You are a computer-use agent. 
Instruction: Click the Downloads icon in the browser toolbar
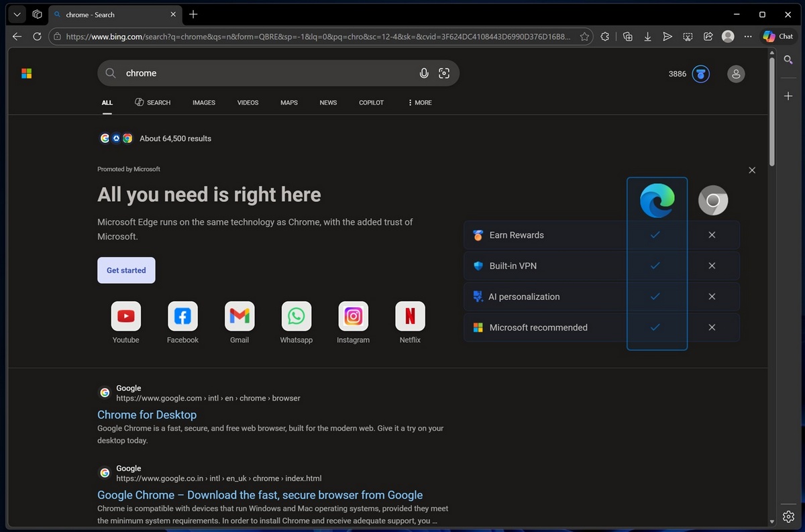(647, 36)
